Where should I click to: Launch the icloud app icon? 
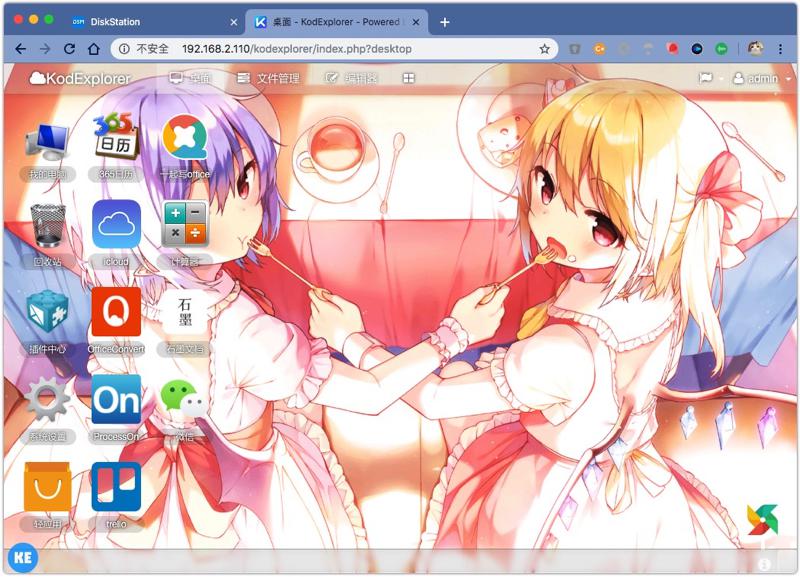pyautogui.click(x=116, y=223)
